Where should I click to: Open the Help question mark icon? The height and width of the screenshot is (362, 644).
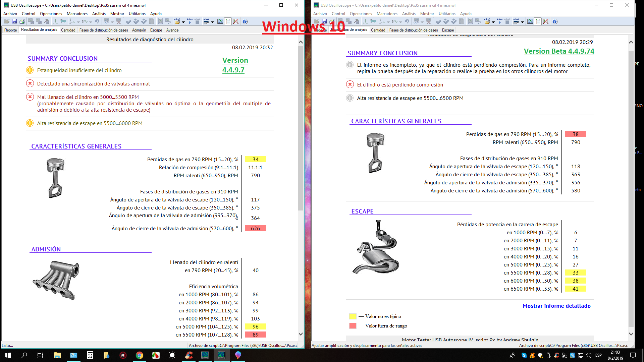[245, 21]
